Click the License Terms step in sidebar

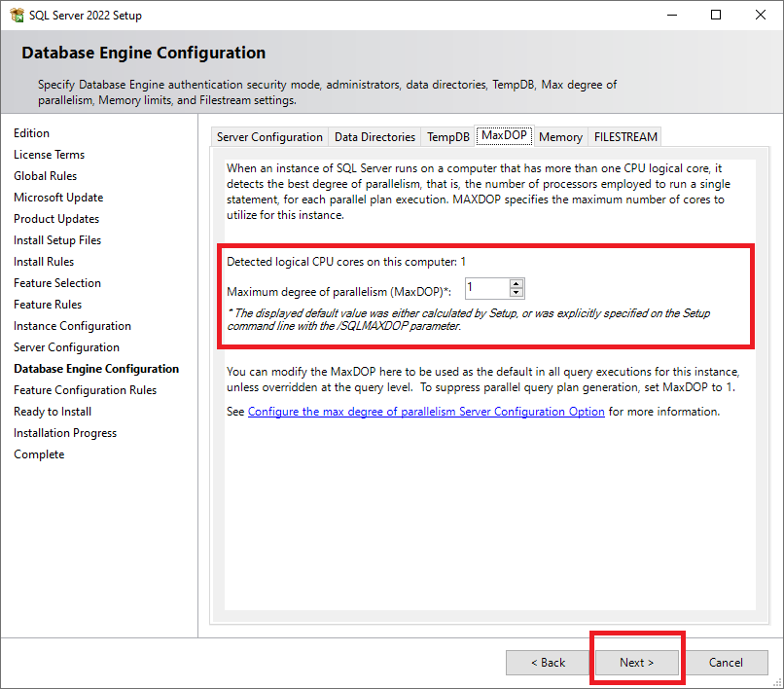click(49, 155)
